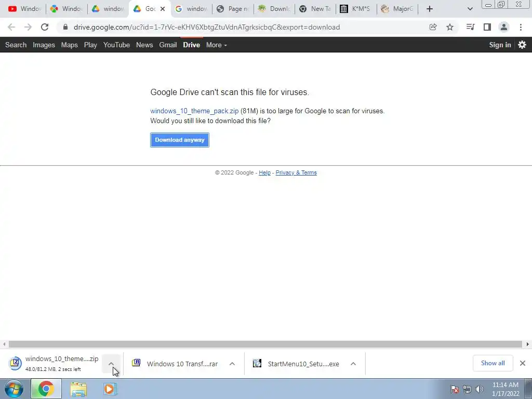Close the Chrome window

519,4
